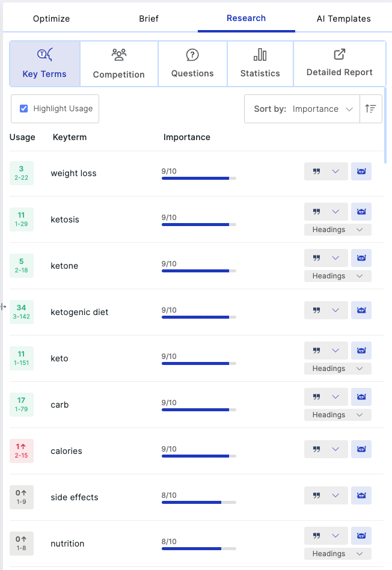This screenshot has width=392, height=570.
Task: Expand the Headings dropdown for ketone
Action: click(338, 276)
